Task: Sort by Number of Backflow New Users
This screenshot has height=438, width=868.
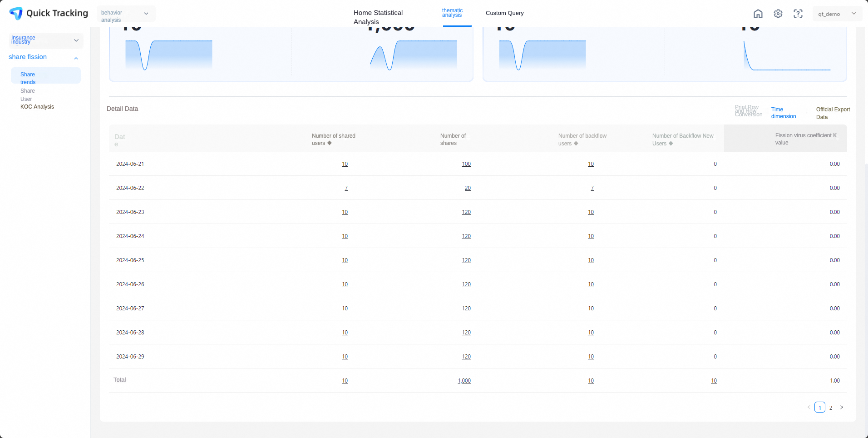Action: [x=671, y=144]
